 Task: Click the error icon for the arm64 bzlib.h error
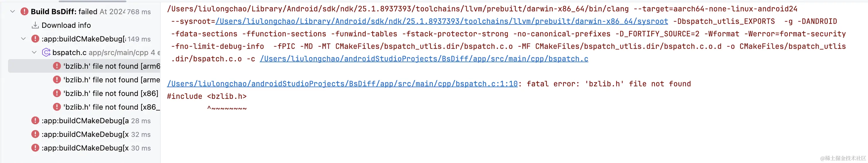click(57, 66)
